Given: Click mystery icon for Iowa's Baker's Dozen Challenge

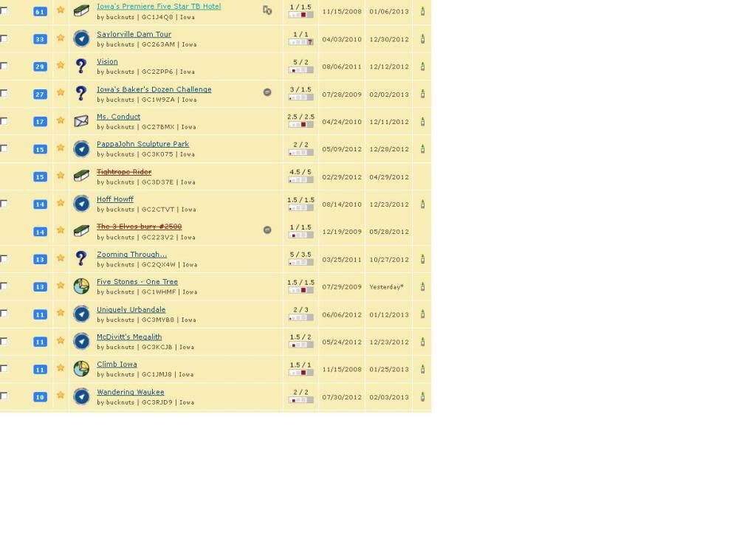Looking at the screenshot, I should pos(81,94).
